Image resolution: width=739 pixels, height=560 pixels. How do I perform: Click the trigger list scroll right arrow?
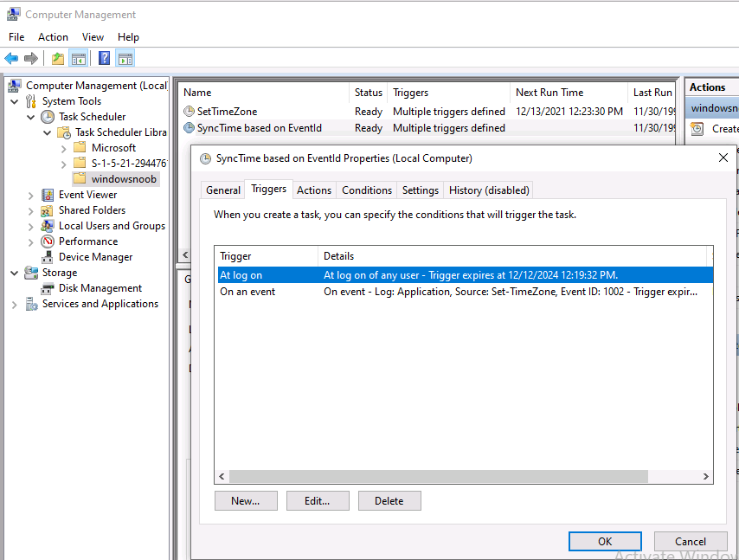click(705, 476)
